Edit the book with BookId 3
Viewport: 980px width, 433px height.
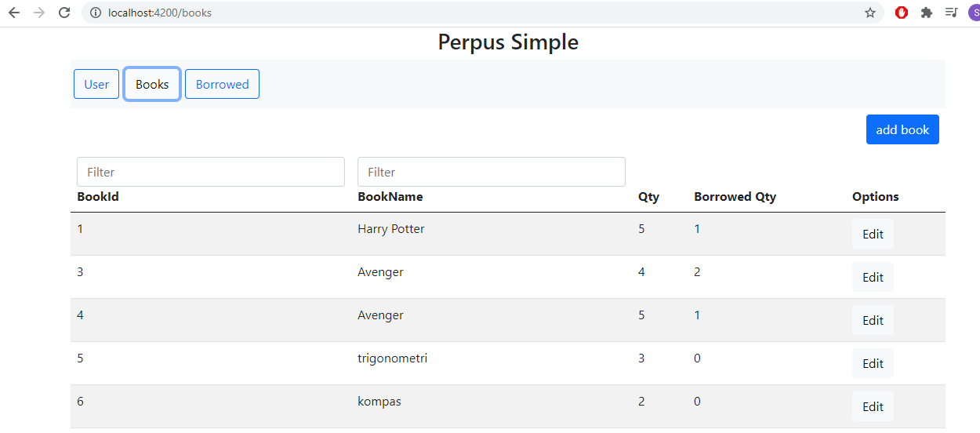point(873,277)
